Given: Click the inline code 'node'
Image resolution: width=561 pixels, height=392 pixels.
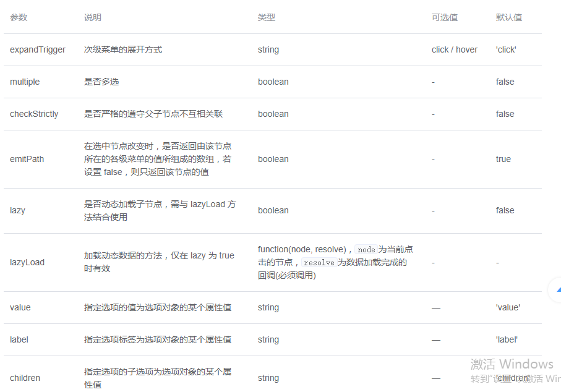Looking at the screenshot, I should click(366, 250).
